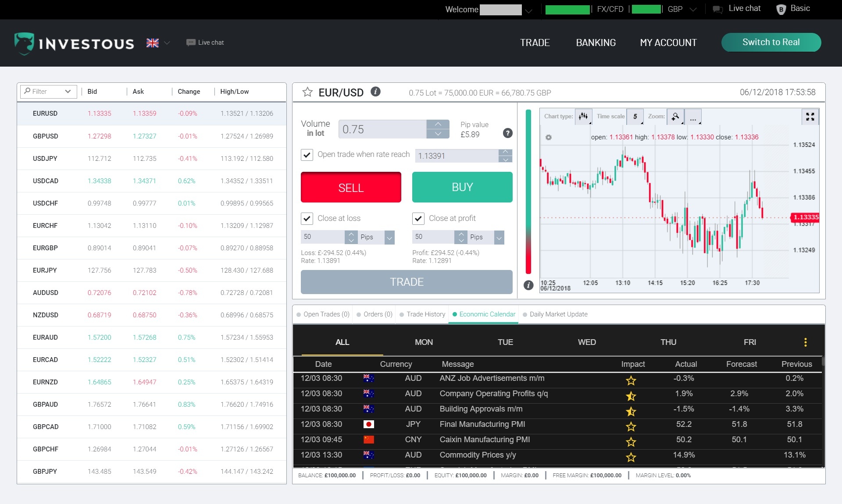Open the BANKING menu
Viewport: 842px width, 504px height.
click(596, 43)
